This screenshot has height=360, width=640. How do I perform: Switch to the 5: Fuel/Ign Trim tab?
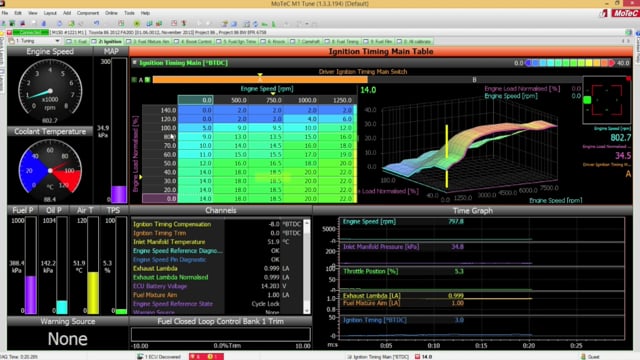237,42
